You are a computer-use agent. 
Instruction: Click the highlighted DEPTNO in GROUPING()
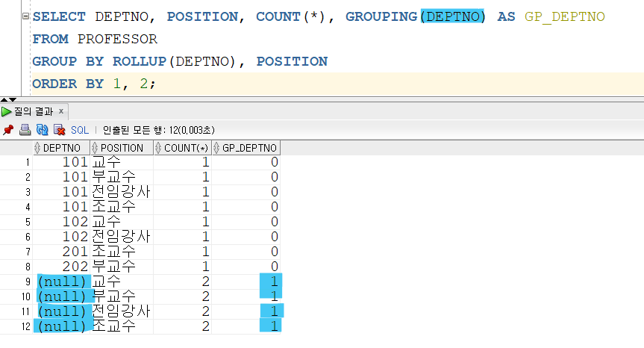[x=453, y=16]
